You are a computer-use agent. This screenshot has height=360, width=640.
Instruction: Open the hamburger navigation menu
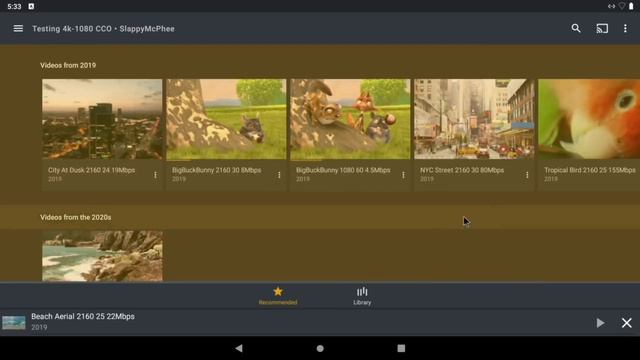(x=18, y=29)
